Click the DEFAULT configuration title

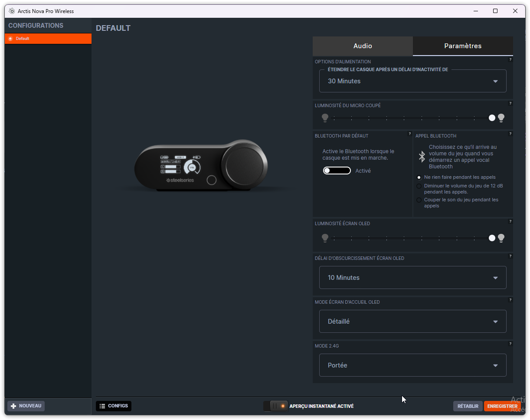click(x=113, y=28)
